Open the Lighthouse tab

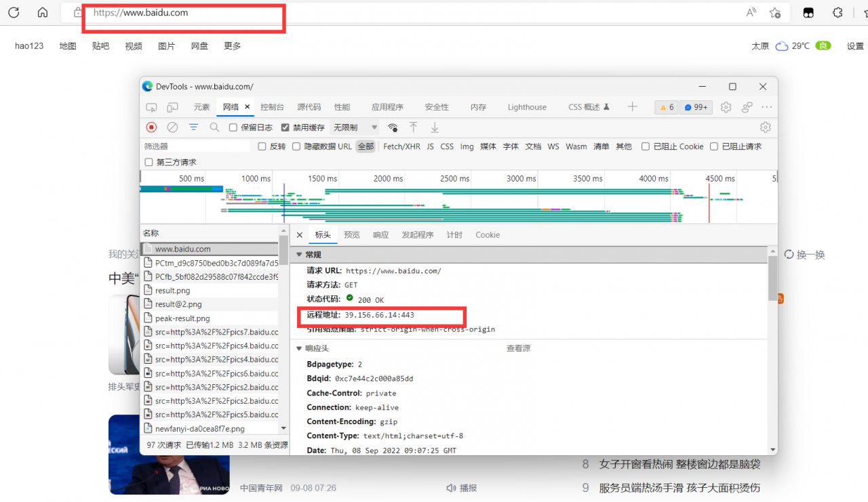click(527, 107)
